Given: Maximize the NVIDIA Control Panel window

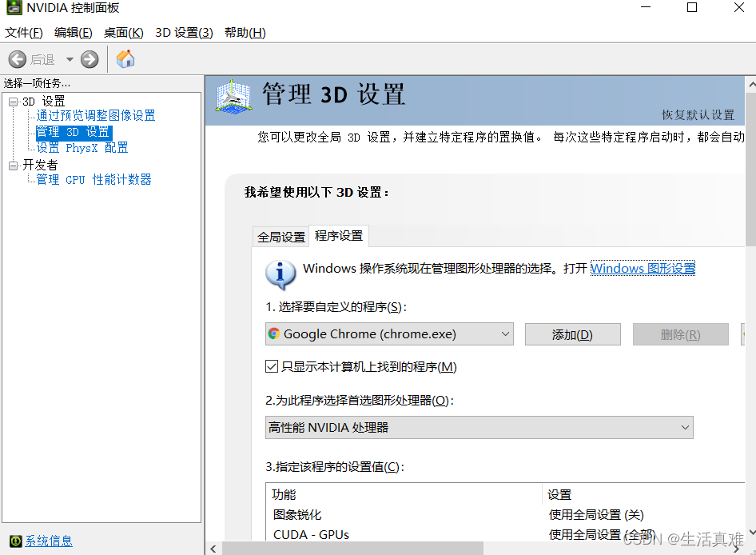Looking at the screenshot, I should pos(692,7).
